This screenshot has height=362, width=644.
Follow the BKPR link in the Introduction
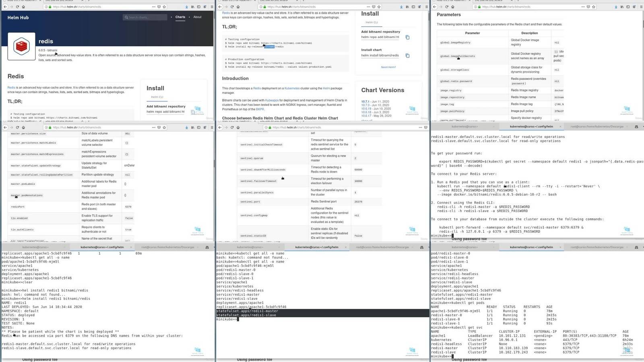[260, 109]
